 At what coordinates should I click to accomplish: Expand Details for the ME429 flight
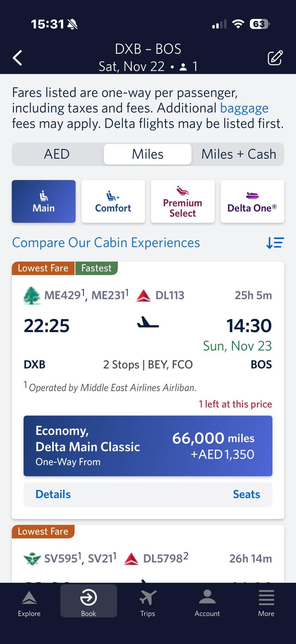click(x=53, y=494)
